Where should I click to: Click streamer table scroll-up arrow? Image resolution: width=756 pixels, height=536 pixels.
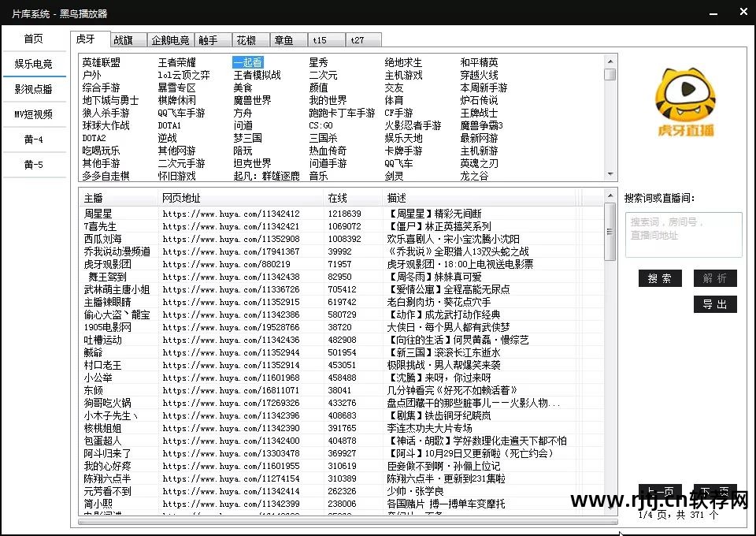click(610, 195)
